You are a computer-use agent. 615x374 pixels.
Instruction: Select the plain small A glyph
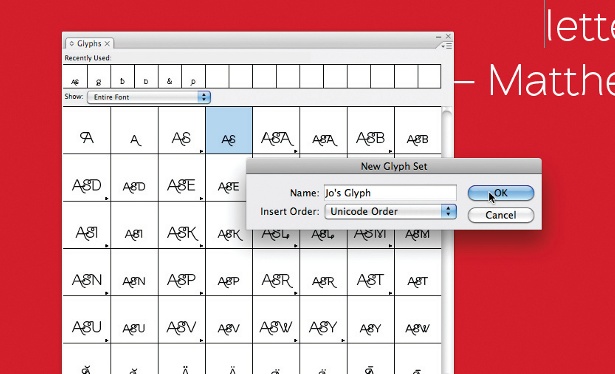click(x=135, y=131)
